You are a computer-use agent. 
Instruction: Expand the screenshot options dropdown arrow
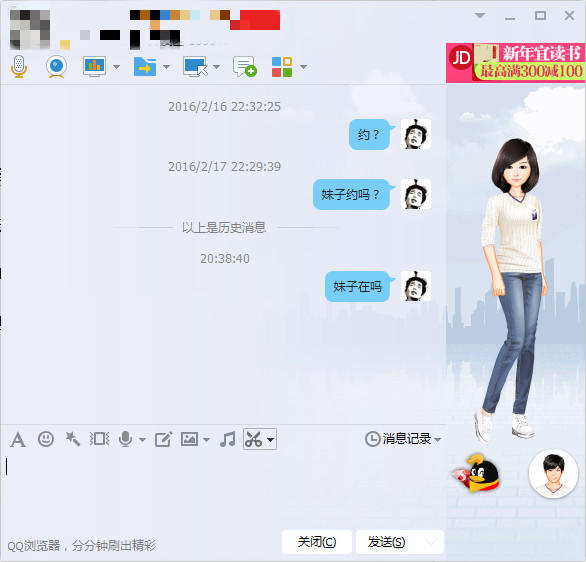click(x=271, y=440)
